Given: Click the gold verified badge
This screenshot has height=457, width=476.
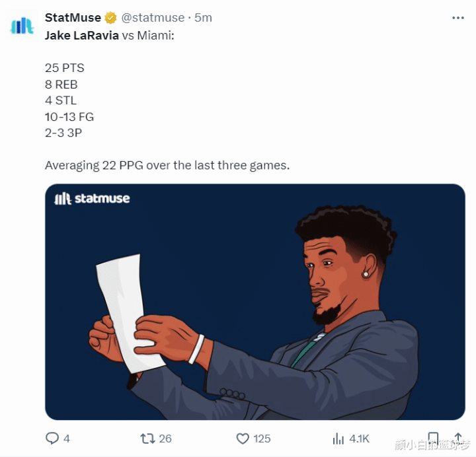Looking at the screenshot, I should 110,18.
